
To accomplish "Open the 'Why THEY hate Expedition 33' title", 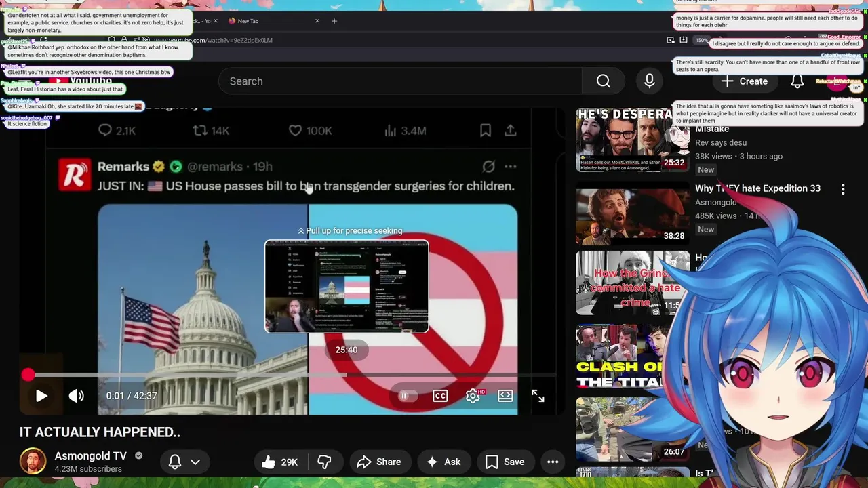I will pyautogui.click(x=757, y=188).
